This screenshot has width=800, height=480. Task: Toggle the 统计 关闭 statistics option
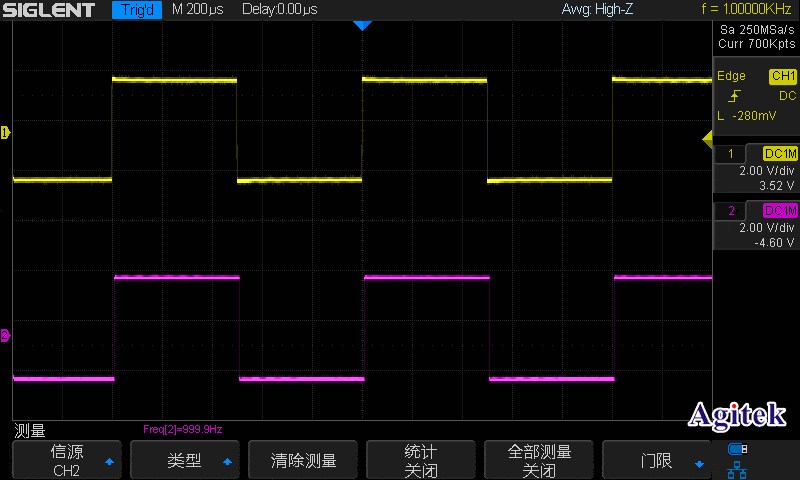click(x=421, y=460)
